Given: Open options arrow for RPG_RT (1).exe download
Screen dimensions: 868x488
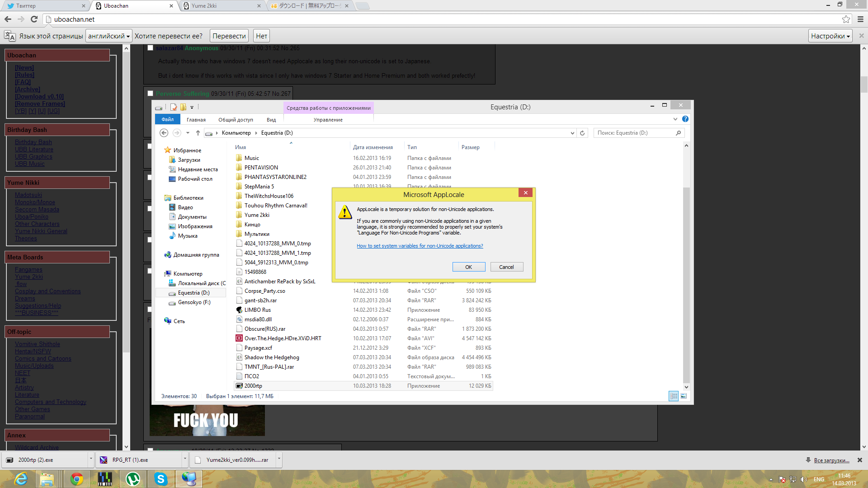Looking at the screenshot, I should [x=185, y=459].
